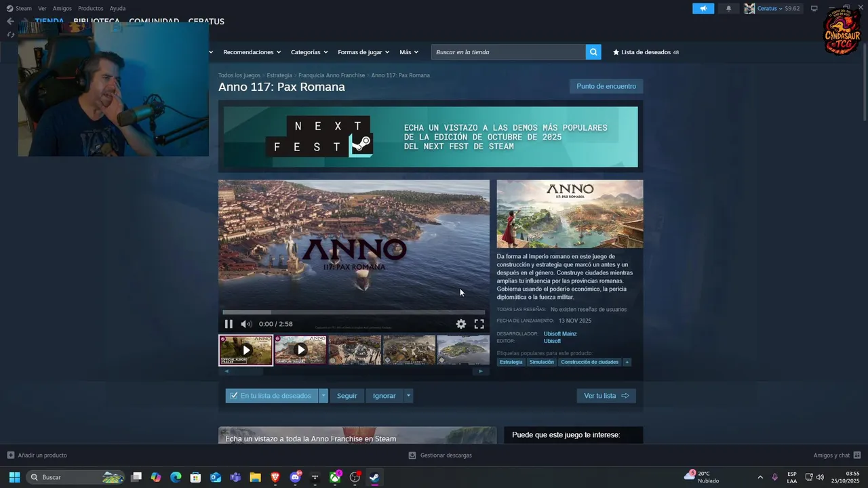Screen dimensions: 868x488
Task: Open Franquicia Anno Franchise breadcrumb
Action: (332, 75)
